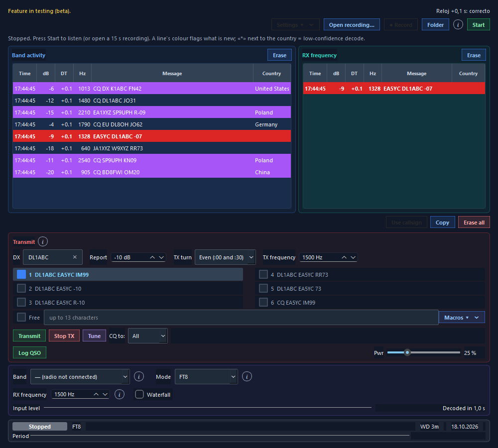
Task: Click the Stopped status indicator
Action: 40,427
